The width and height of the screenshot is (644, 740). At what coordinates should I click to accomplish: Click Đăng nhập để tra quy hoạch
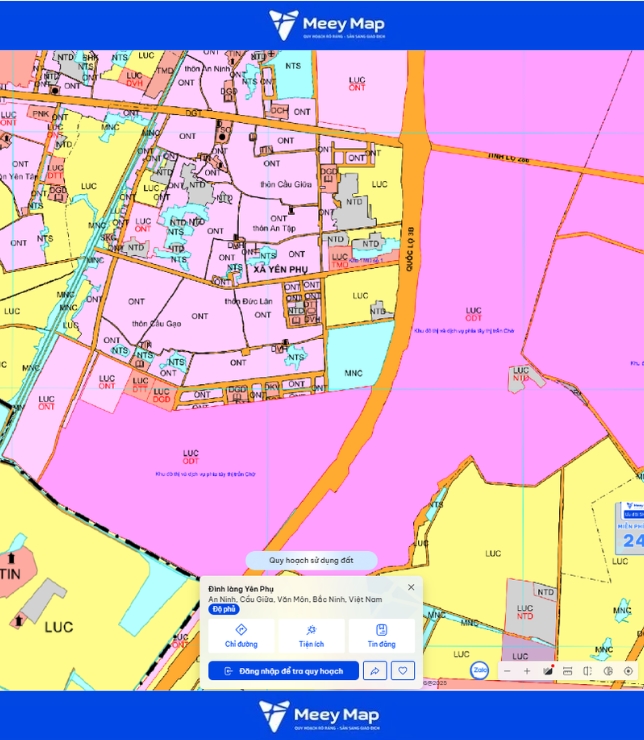coord(284,671)
